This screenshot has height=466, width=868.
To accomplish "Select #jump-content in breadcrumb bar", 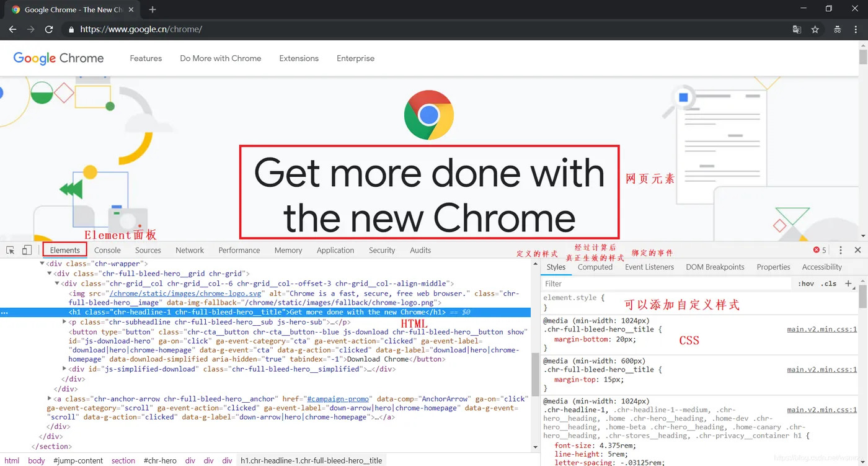I will coord(78,460).
